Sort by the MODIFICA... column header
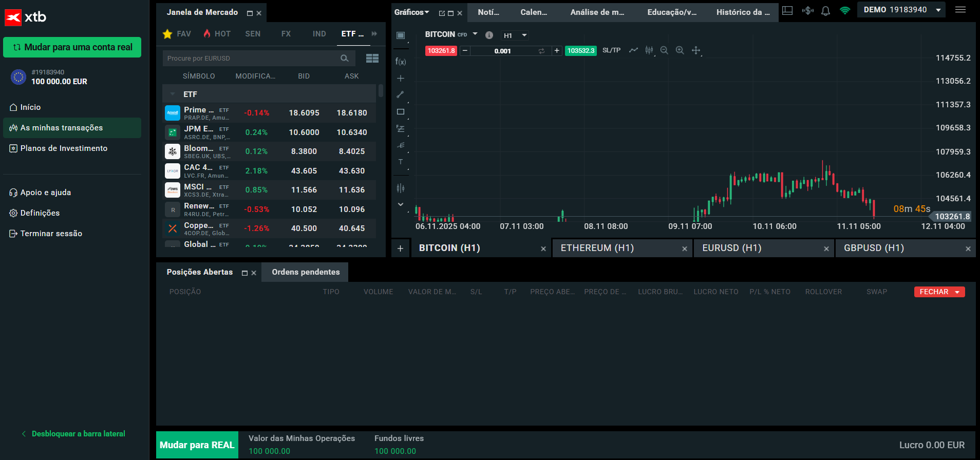980x460 pixels. pyautogui.click(x=255, y=76)
